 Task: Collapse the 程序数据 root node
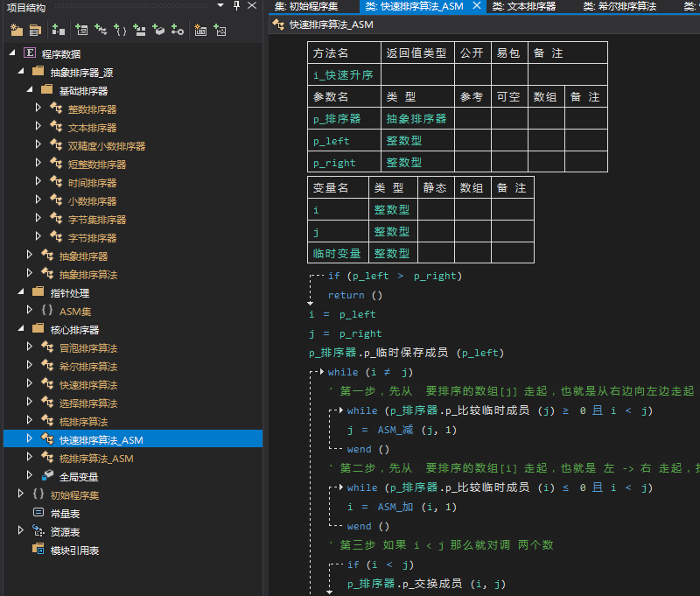(12, 53)
